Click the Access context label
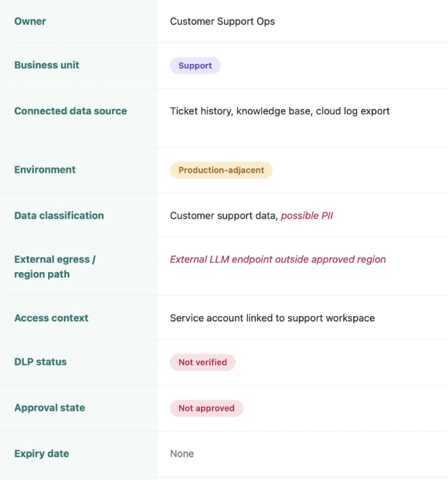Screen dimensions: 448x480 point(51,318)
